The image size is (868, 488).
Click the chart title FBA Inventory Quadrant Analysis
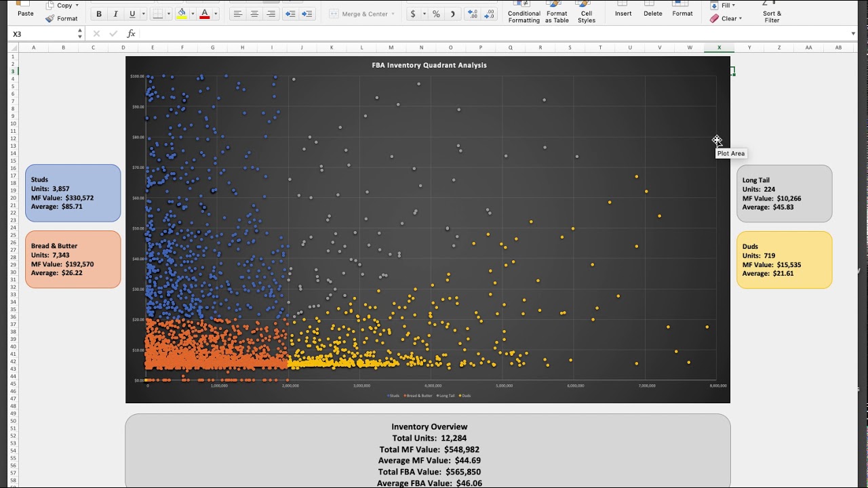tap(429, 65)
